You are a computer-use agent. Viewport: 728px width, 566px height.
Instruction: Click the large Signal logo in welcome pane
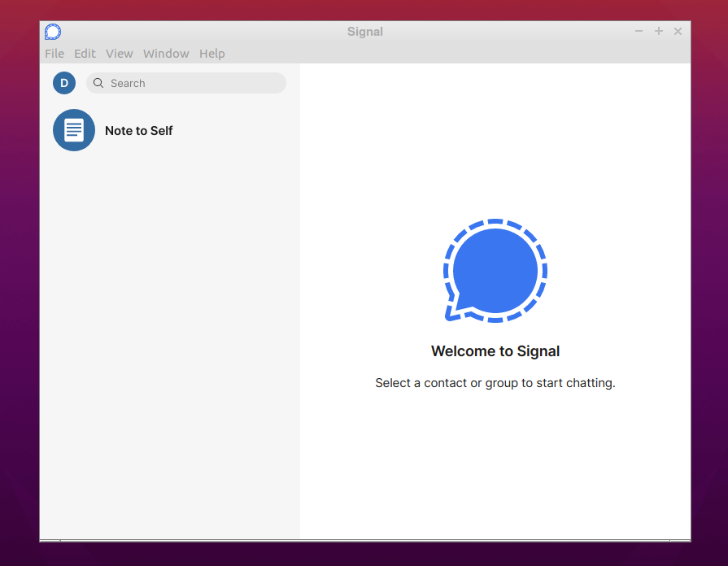click(x=495, y=270)
